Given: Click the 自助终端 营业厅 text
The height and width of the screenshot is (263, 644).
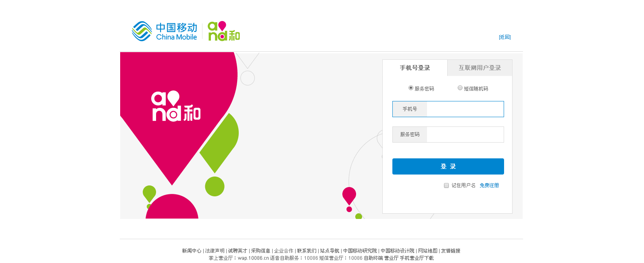Looking at the screenshot, I should click(x=381, y=258).
